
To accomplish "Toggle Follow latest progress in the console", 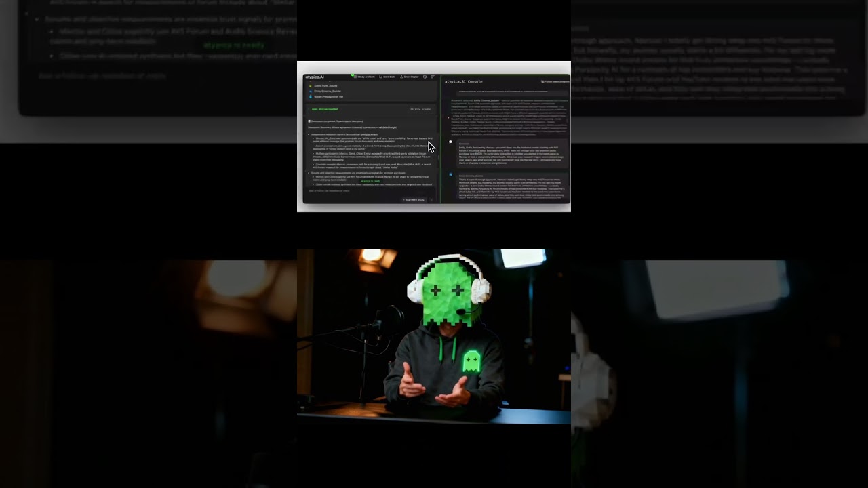I will (555, 81).
